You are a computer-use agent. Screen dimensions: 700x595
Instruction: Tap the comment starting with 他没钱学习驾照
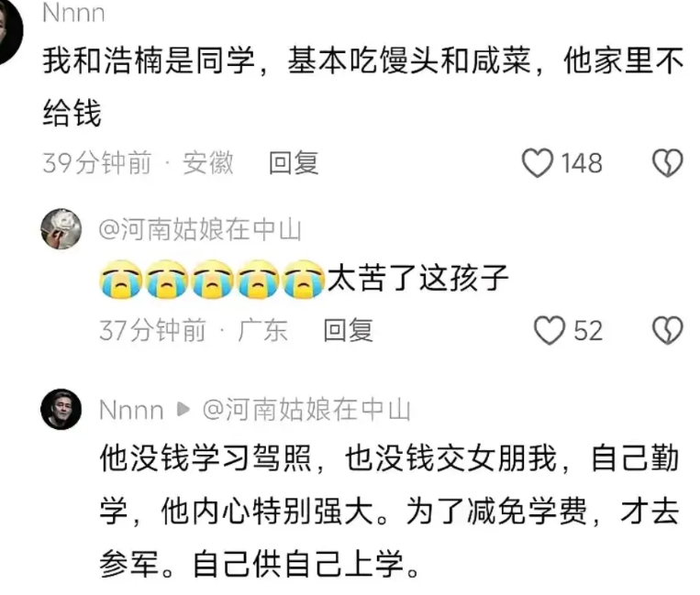click(389, 511)
